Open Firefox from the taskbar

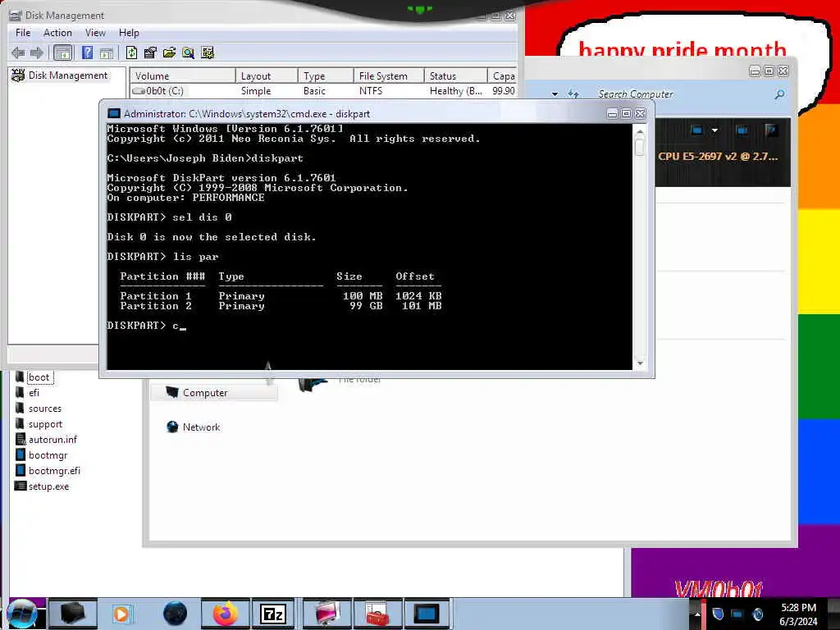click(225, 614)
